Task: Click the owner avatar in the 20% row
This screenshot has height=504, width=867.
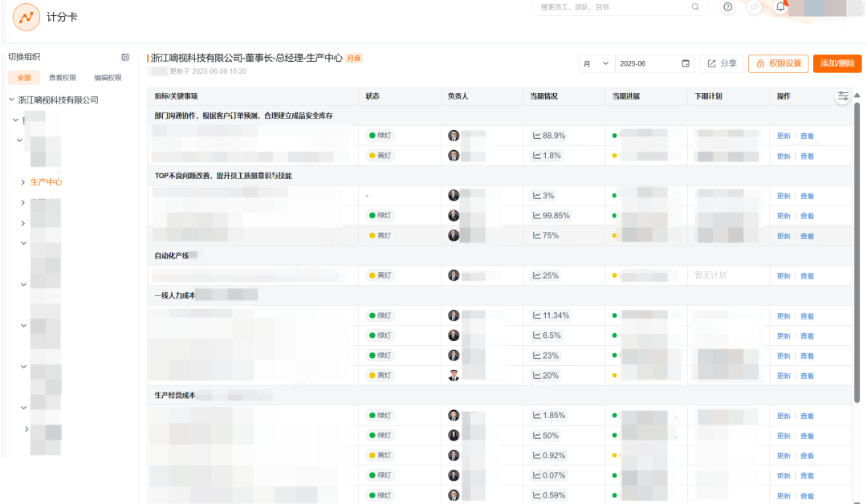Action: tap(454, 376)
